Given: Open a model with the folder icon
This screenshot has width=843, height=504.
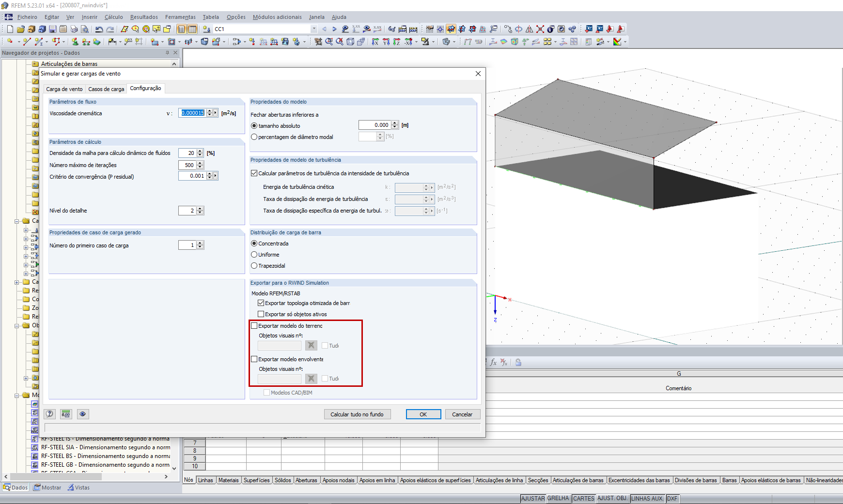Looking at the screenshot, I should pos(20,29).
